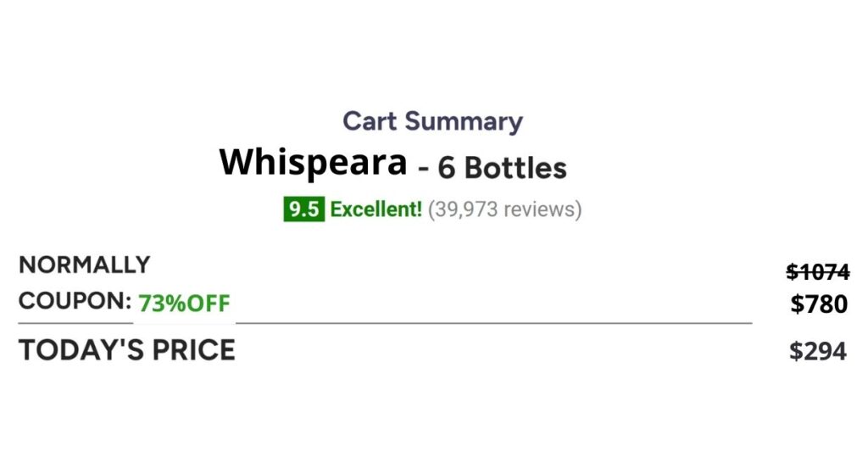Click the COUPON: label
The width and height of the screenshot is (868, 457).
tap(75, 301)
